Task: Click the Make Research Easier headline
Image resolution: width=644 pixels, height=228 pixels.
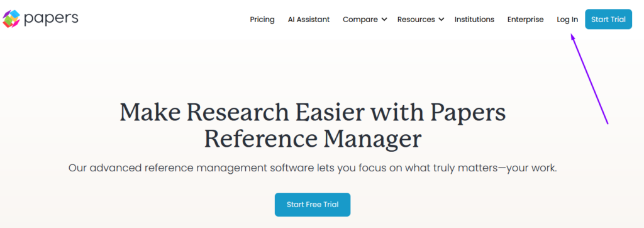Action: coord(313,125)
